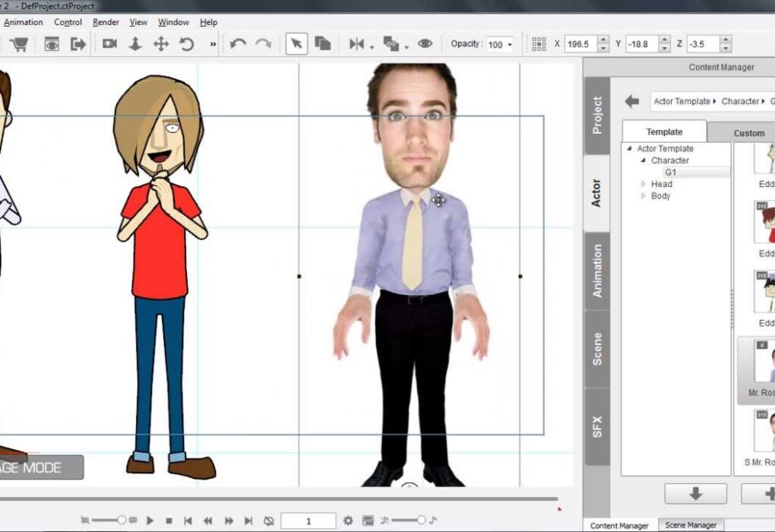The image size is (775, 532).
Task: Switch to the SFX side tab
Action: point(597,426)
